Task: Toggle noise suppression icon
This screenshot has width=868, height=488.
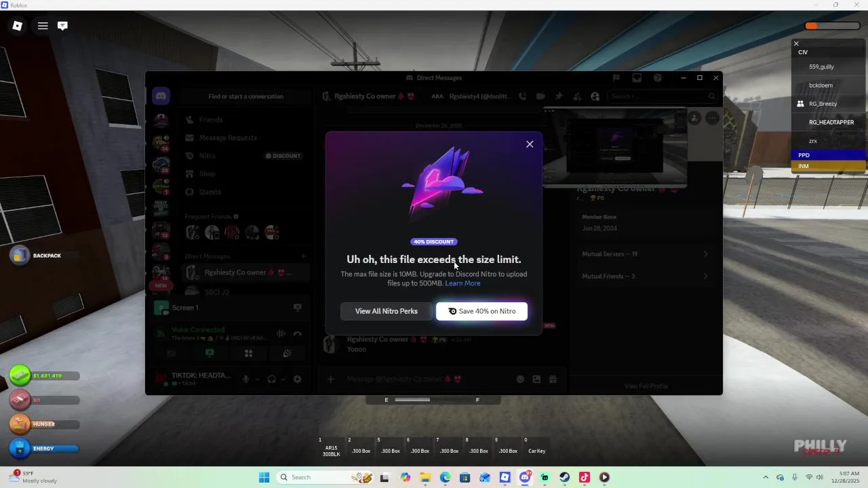Action: tap(281, 333)
